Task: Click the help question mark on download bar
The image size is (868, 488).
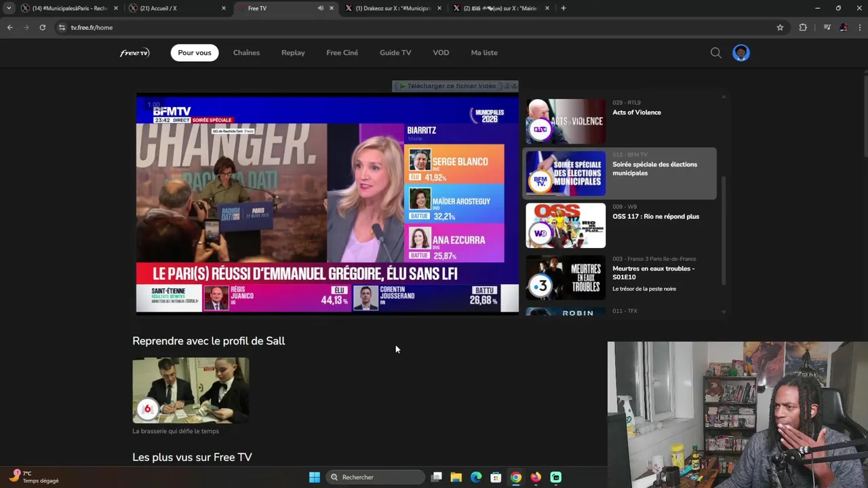Action: pos(507,86)
